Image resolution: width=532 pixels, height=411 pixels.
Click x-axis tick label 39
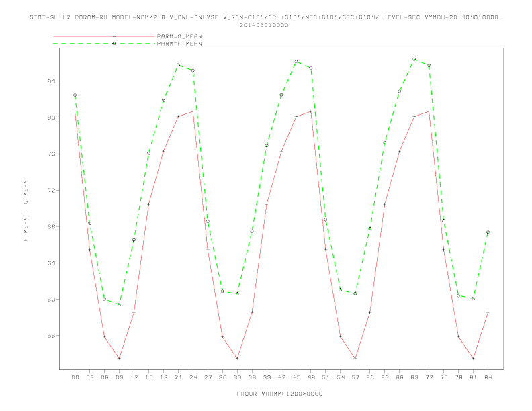pyautogui.click(x=267, y=377)
